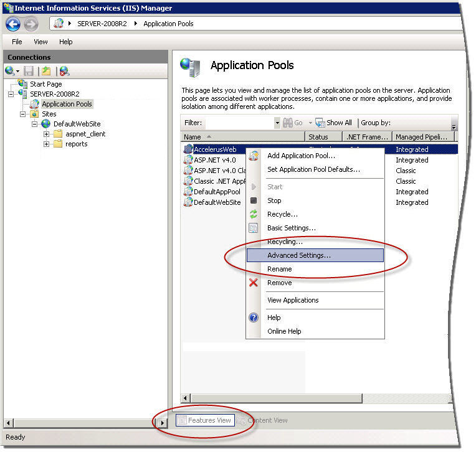Screen dimensions: 476x452
Task: Click the green Recycle arrows icon
Action: coord(254,214)
